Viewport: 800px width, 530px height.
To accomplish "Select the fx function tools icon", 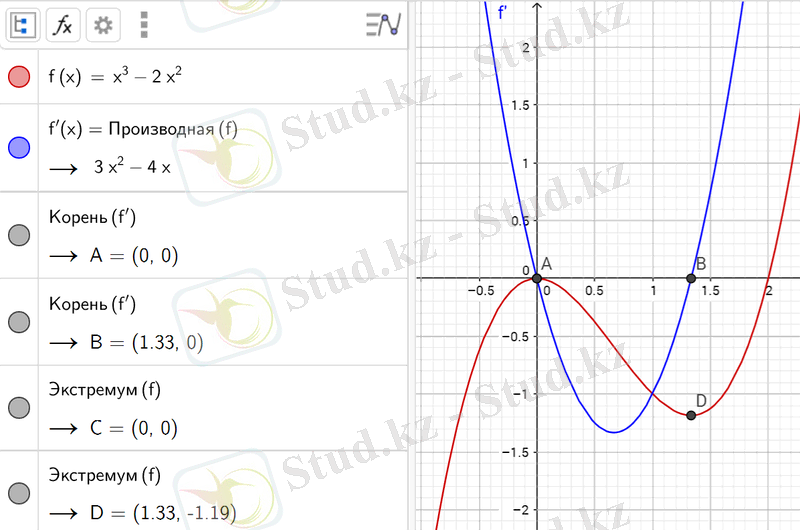I will 63,25.
